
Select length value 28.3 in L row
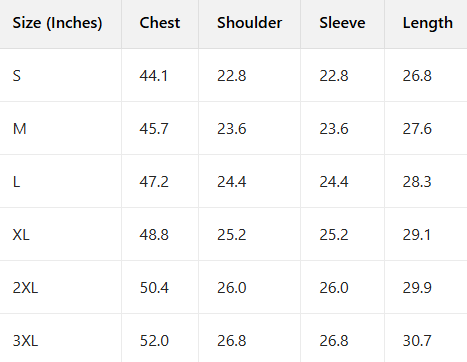tap(417, 182)
